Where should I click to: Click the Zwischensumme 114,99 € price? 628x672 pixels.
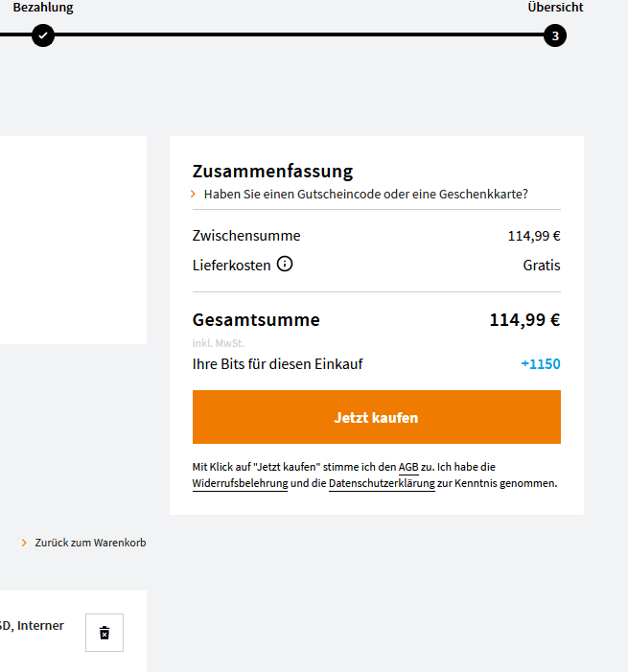[534, 236]
